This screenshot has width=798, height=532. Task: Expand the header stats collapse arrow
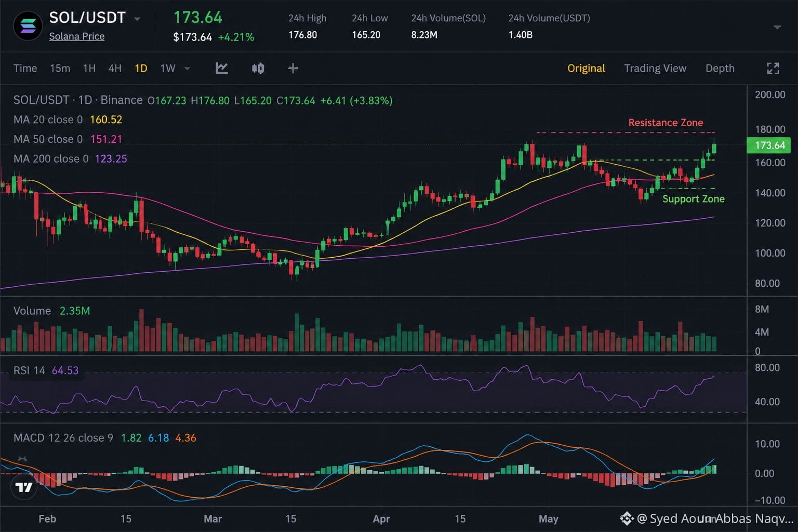tap(777, 27)
